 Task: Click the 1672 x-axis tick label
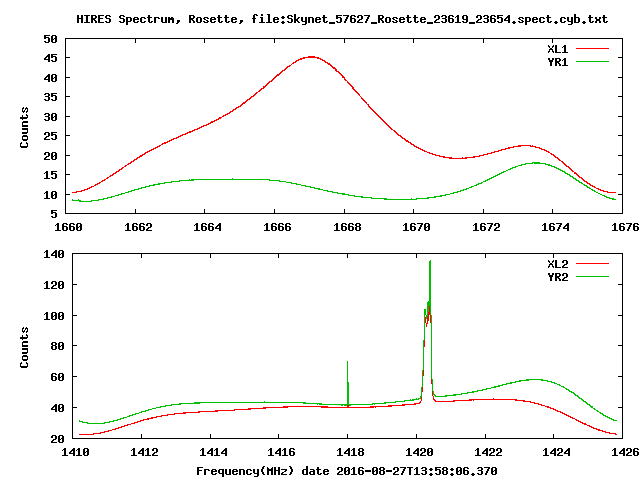(x=486, y=227)
